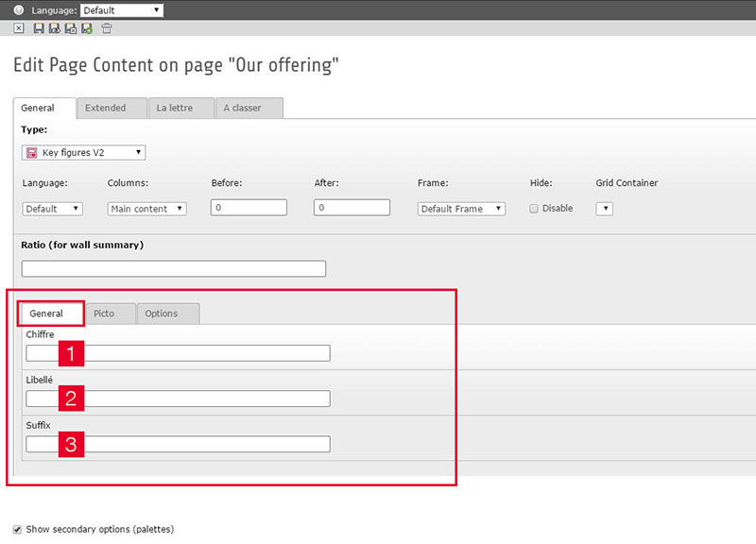Viewport: 756px width, 544px height.
Task: Click the save and create new icon
Action: [x=87, y=28]
